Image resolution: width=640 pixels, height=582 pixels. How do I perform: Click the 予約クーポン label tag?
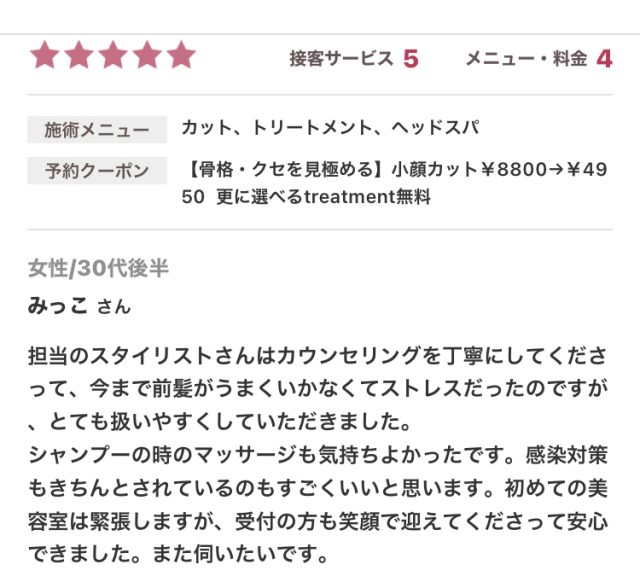(x=96, y=171)
